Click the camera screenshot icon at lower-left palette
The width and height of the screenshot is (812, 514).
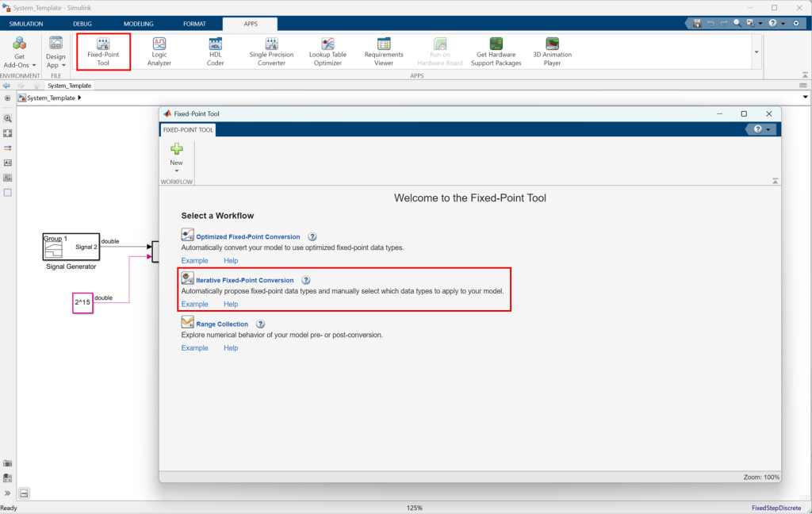7,464
